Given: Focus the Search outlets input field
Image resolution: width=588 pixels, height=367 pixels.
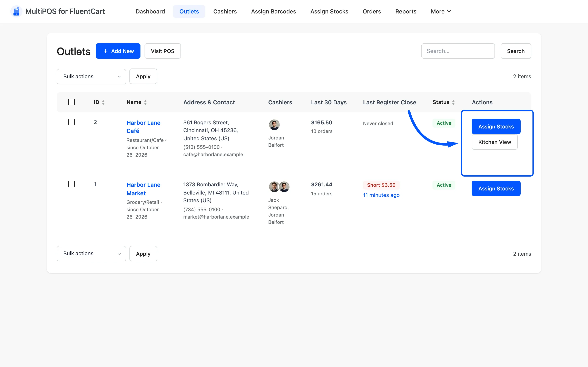Looking at the screenshot, I should pos(458,51).
